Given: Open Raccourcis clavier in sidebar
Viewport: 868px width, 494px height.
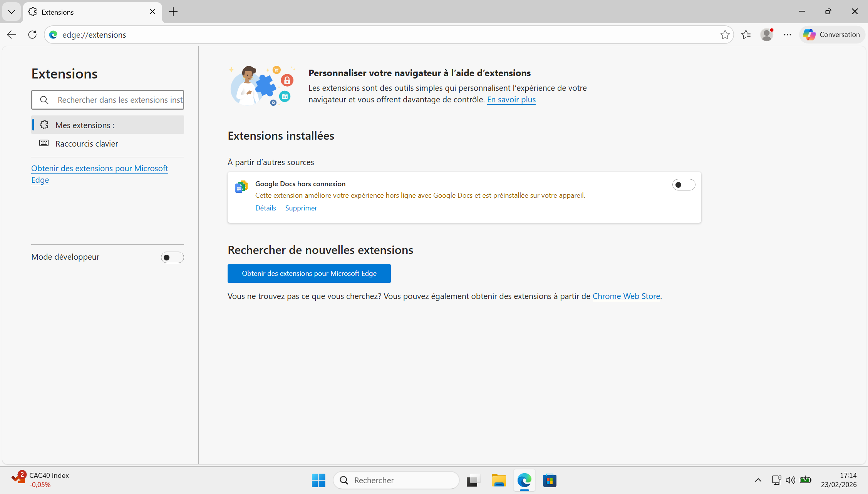Looking at the screenshot, I should coord(108,144).
